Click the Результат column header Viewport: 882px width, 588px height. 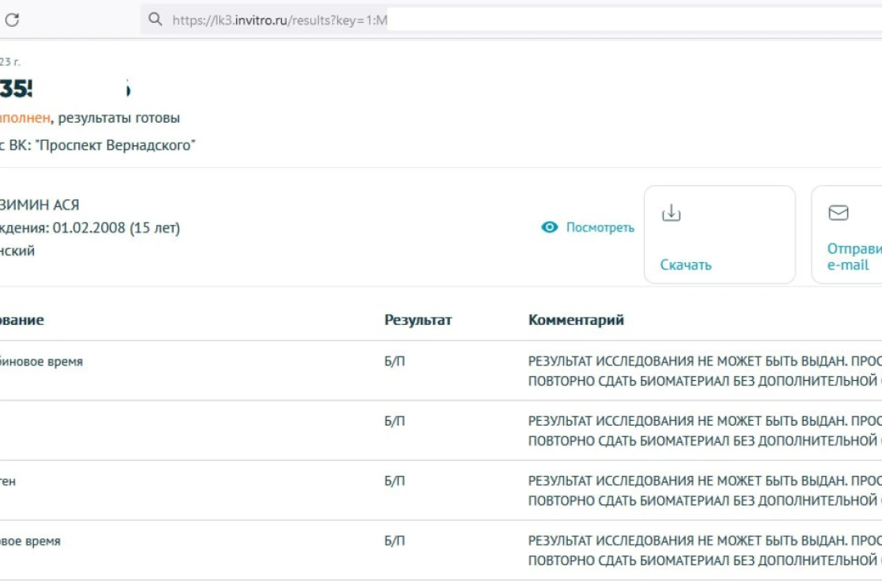tap(418, 320)
